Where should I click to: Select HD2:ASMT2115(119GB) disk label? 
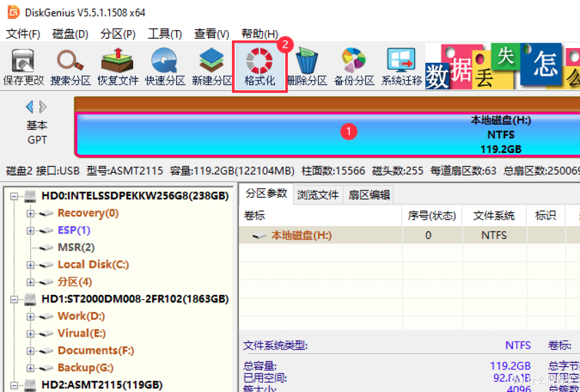[102, 384]
